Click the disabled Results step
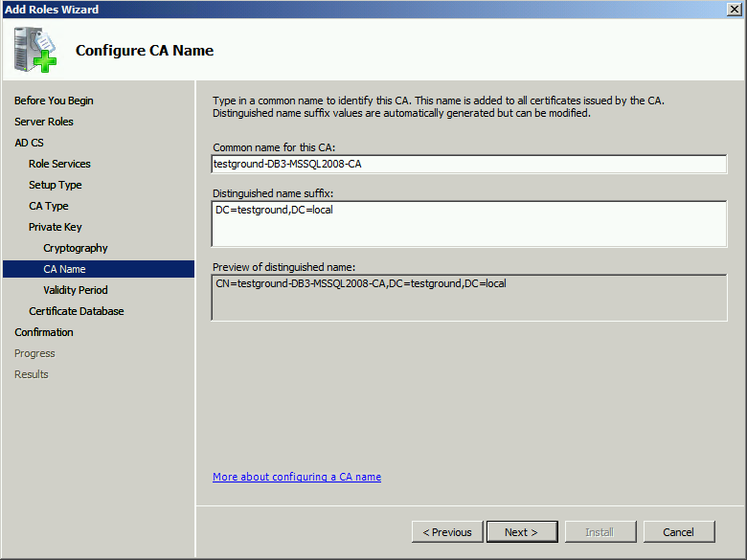The height and width of the screenshot is (560, 747). [32, 374]
